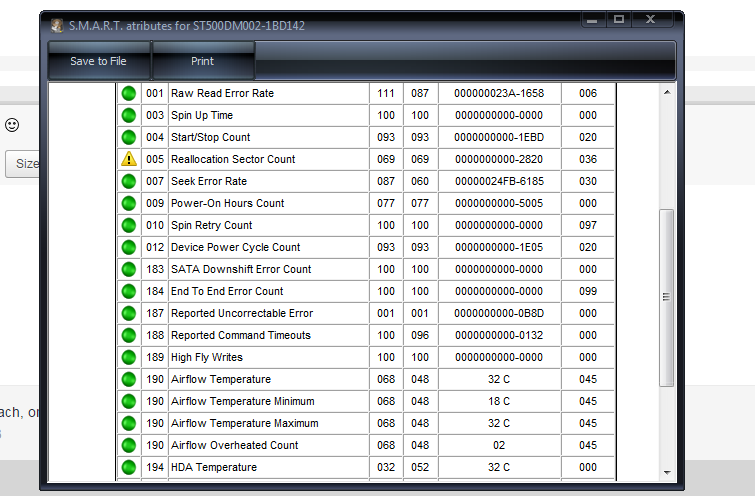Click the Start/Stop Count attribute name
The height and width of the screenshot is (496, 755).
tap(211, 137)
